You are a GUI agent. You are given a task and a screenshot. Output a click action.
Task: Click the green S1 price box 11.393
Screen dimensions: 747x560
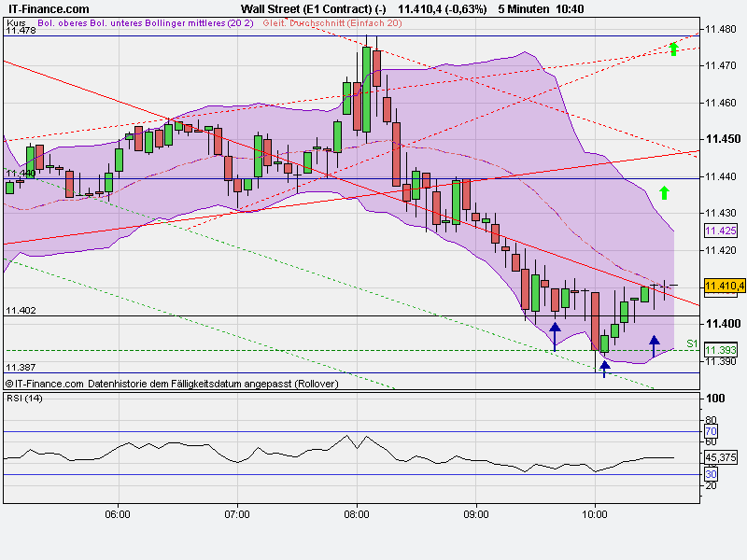click(x=719, y=347)
